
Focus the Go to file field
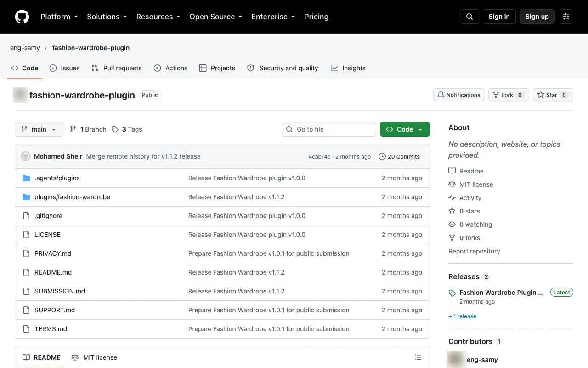(x=329, y=129)
